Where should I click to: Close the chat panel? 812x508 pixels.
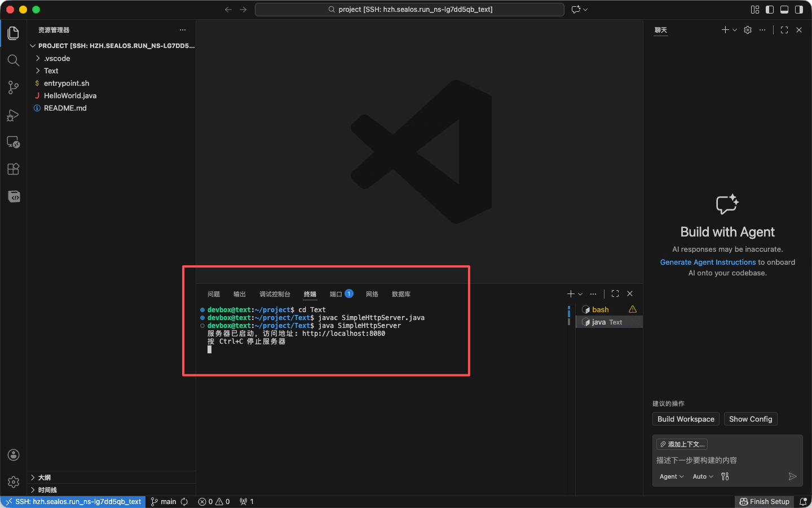pos(799,30)
